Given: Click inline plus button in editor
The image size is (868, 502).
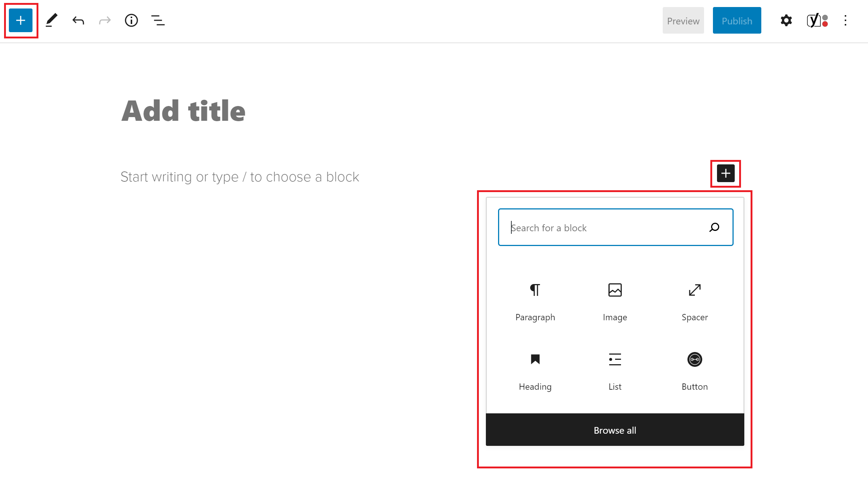Looking at the screenshot, I should coord(726,173).
